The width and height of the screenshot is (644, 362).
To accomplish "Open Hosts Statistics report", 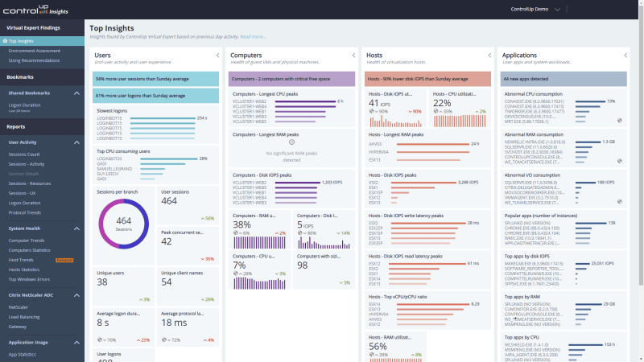I will [x=24, y=270].
